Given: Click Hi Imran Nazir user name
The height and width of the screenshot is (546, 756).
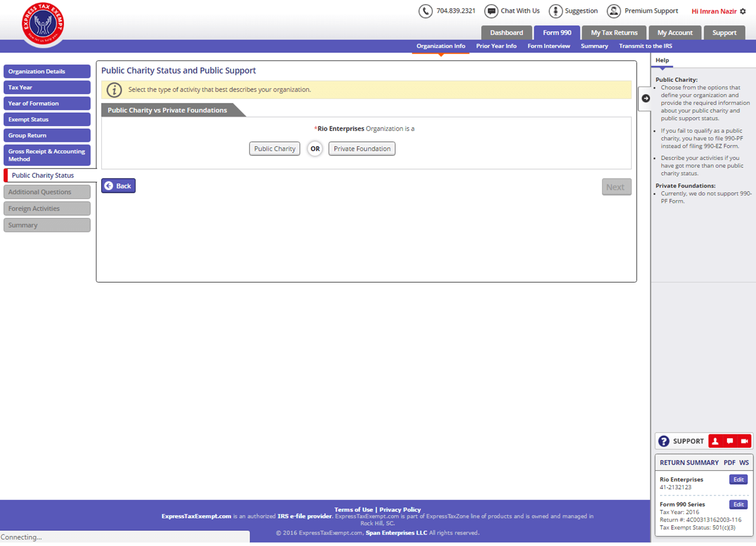Looking at the screenshot, I should click(714, 11).
